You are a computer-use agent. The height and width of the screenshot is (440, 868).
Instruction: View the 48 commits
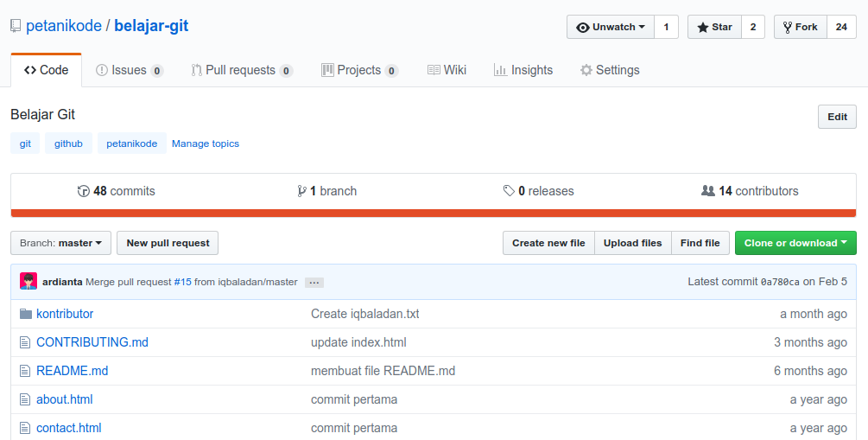coord(117,191)
